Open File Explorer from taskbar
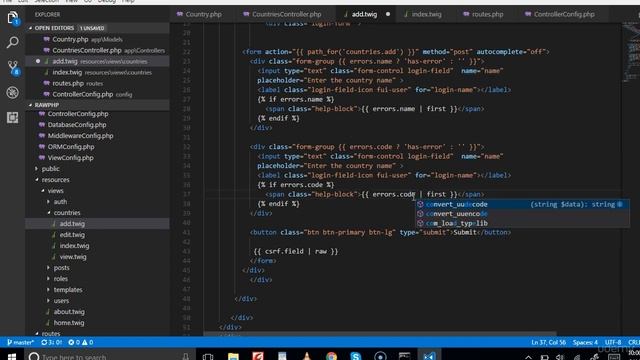Viewport: 640px width, 360px height. [233, 356]
